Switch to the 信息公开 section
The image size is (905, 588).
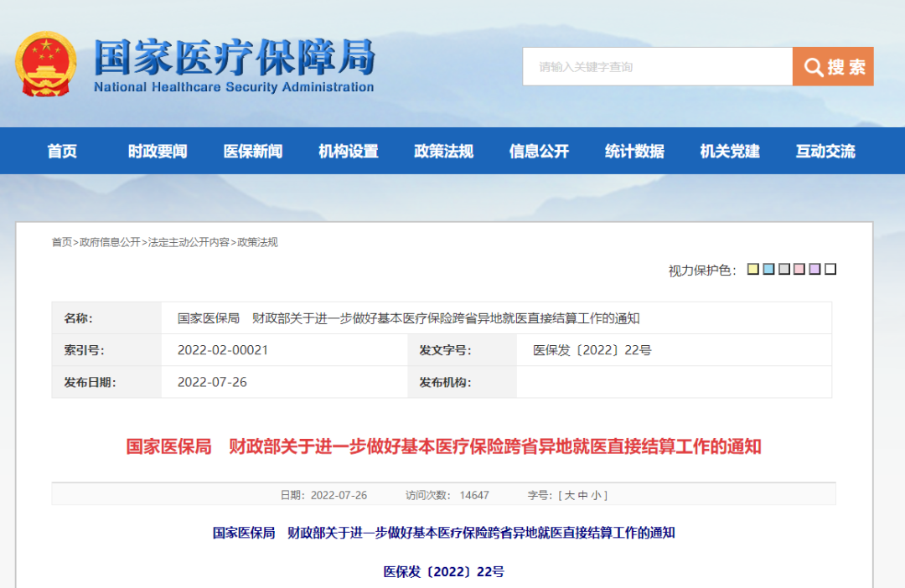[537, 151]
